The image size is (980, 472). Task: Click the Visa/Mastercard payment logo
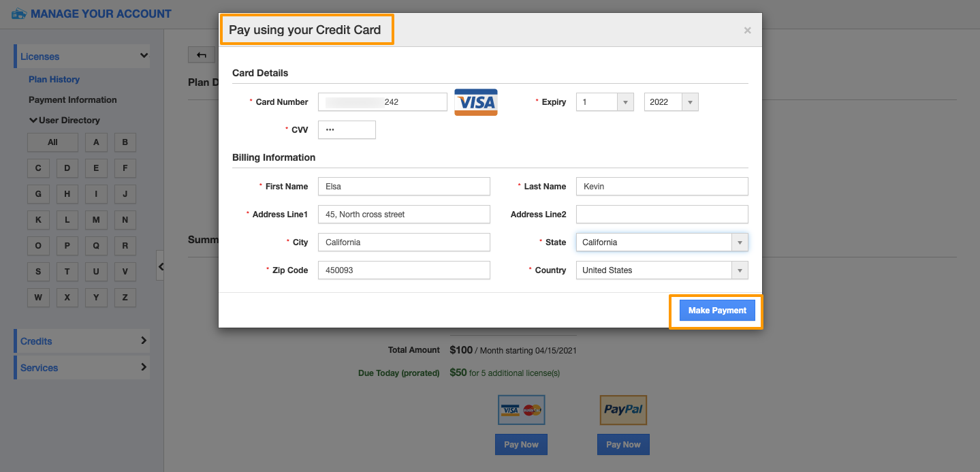(521, 410)
